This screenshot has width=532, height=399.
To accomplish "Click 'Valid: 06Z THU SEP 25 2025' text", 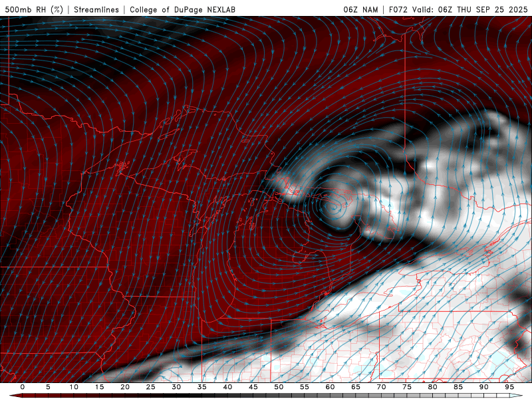I will tap(470, 9).
